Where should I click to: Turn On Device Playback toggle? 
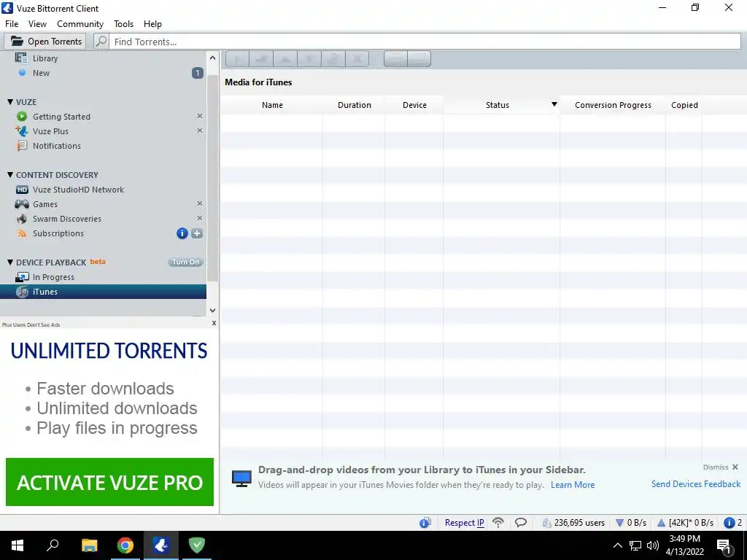coord(185,262)
